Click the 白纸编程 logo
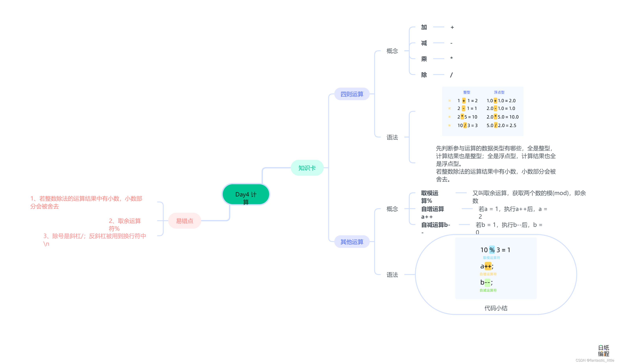Screen dimensions: 617x364 pyautogui.click(x=603, y=351)
